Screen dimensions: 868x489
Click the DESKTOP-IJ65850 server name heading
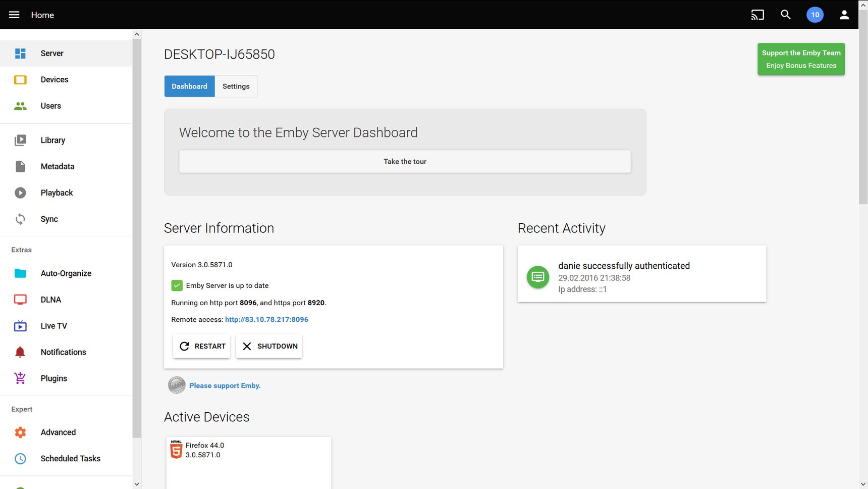(220, 55)
